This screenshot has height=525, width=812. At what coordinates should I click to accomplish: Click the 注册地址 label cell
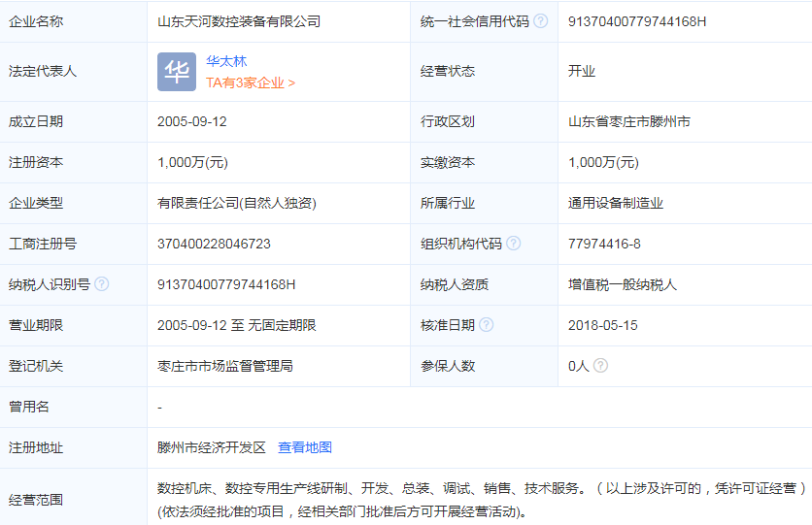click(74, 447)
